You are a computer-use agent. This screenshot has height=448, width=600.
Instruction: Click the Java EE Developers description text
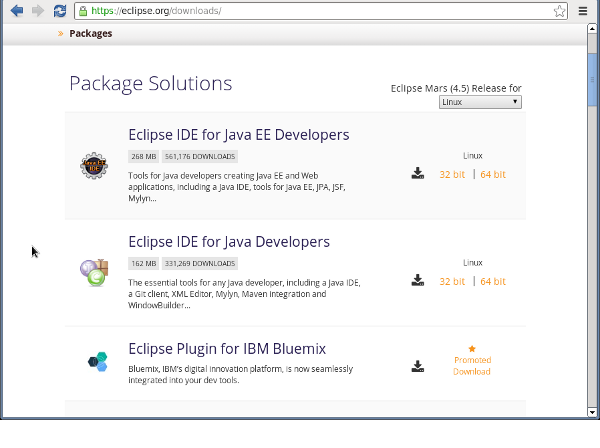[237, 187]
